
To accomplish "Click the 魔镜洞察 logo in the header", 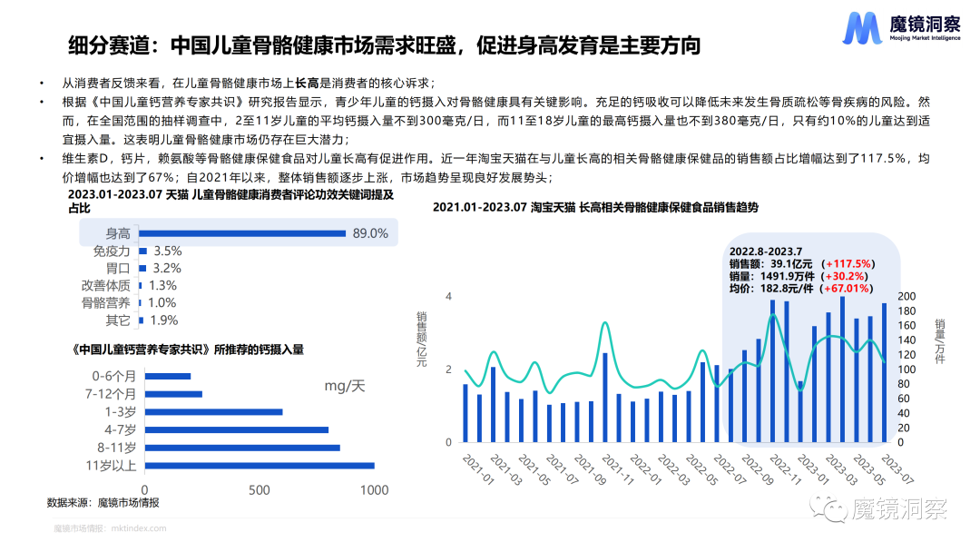I will click(x=901, y=28).
